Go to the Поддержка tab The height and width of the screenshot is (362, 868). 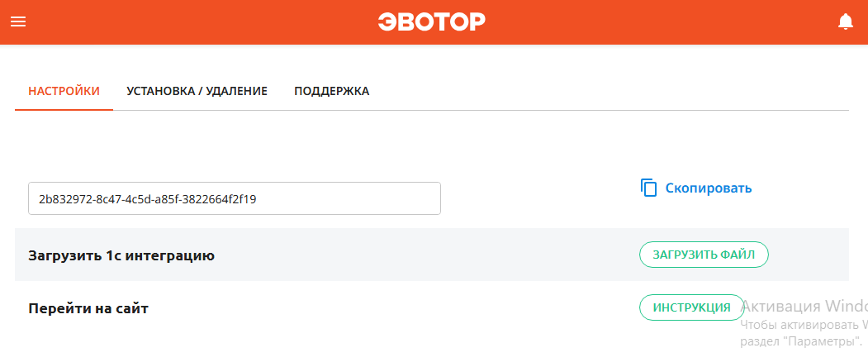pos(331,91)
